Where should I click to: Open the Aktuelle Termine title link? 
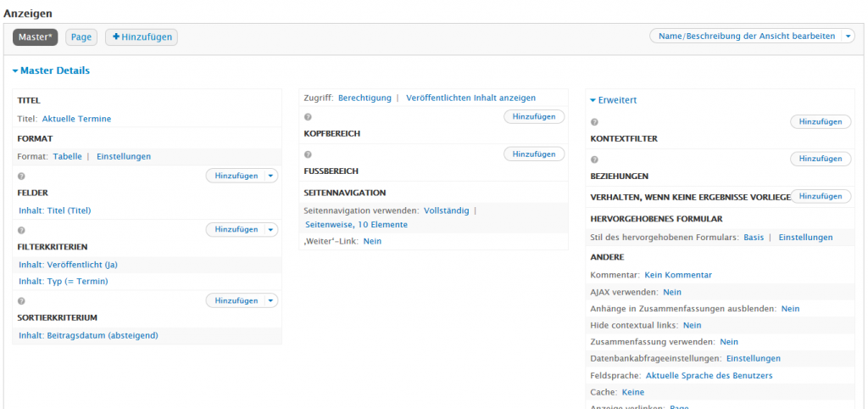coord(76,119)
